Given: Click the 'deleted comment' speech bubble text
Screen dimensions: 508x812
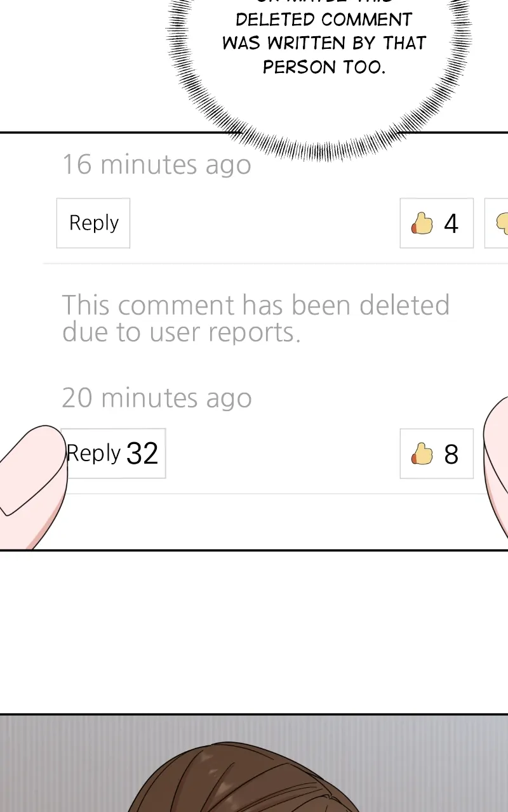Looking at the screenshot, I should (324, 20).
